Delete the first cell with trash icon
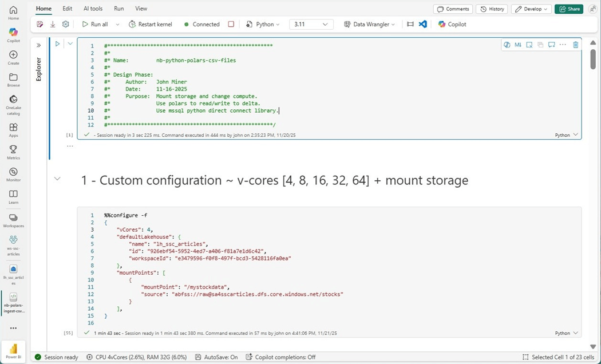 [575, 45]
